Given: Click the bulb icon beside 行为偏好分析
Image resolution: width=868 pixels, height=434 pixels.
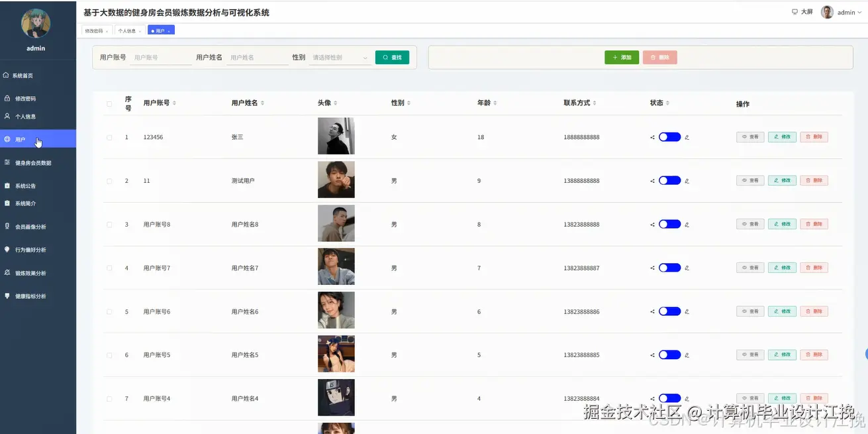Looking at the screenshot, I should [x=7, y=249].
